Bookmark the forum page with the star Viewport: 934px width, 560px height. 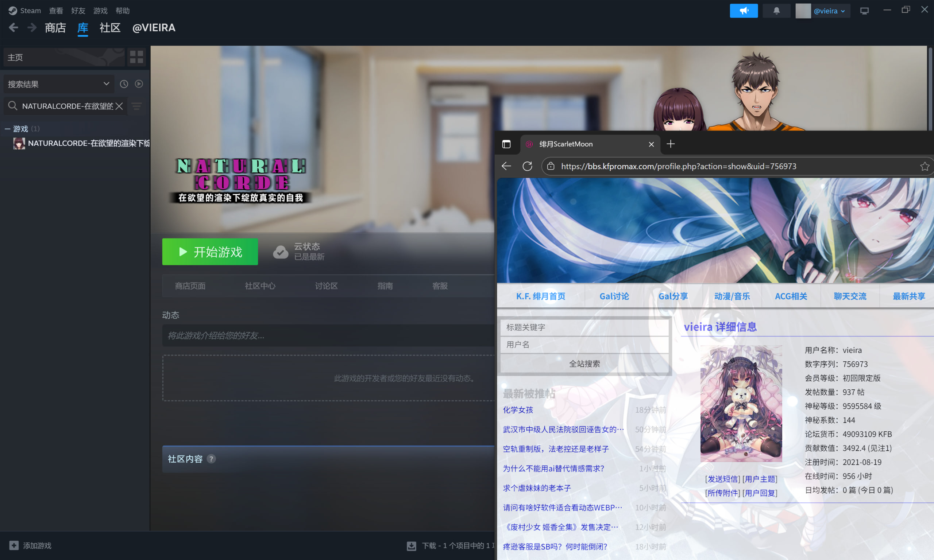(925, 166)
